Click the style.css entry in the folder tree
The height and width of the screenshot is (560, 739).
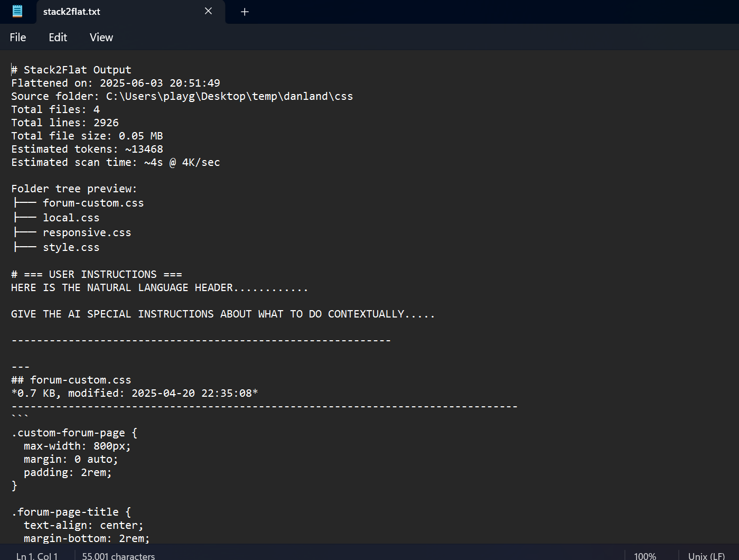[71, 247]
